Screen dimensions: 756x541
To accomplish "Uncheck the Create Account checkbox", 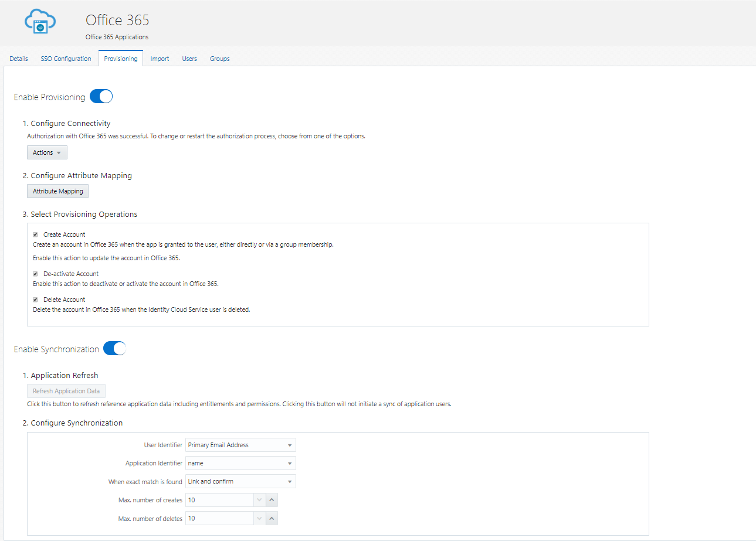I will [x=35, y=234].
